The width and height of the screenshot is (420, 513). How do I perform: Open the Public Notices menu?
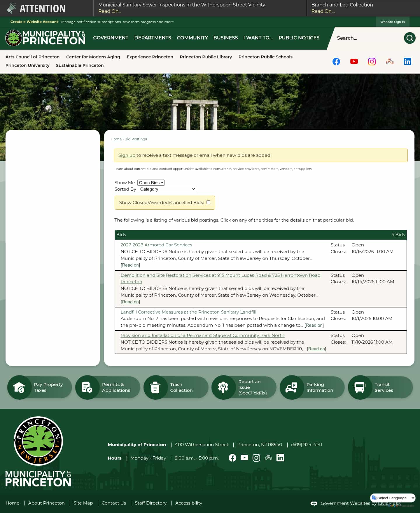(299, 38)
